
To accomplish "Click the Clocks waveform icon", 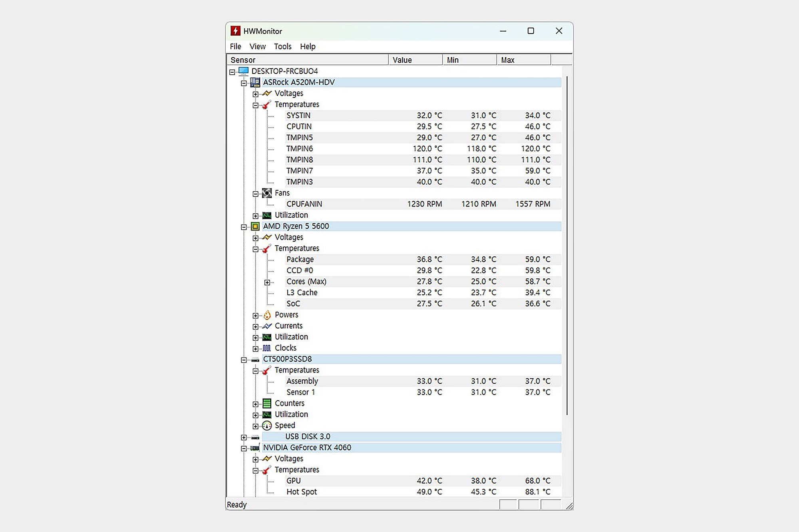I will 267,348.
